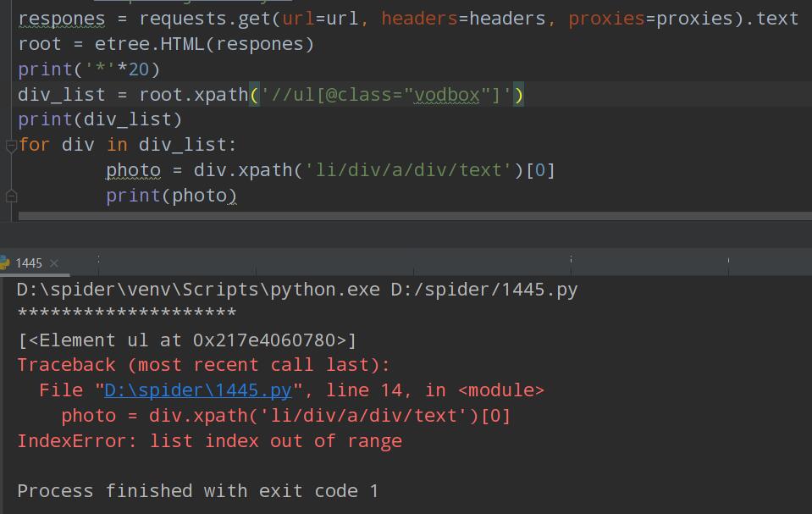Click the 'Traceback (most recent call last)' line

click(203, 365)
